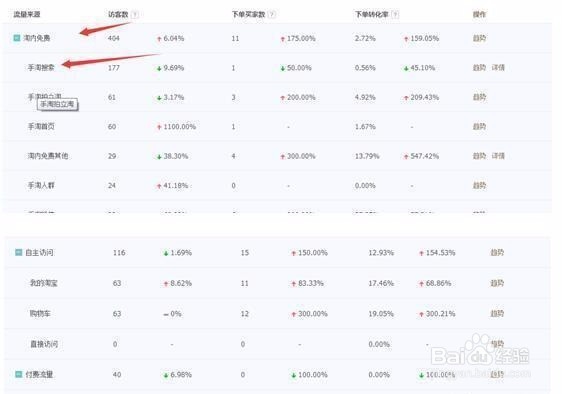Image resolution: width=562 pixels, height=394 pixels.
Task: Collapse the 付费流量 traffic source group
Action: pyautogui.click(x=18, y=375)
